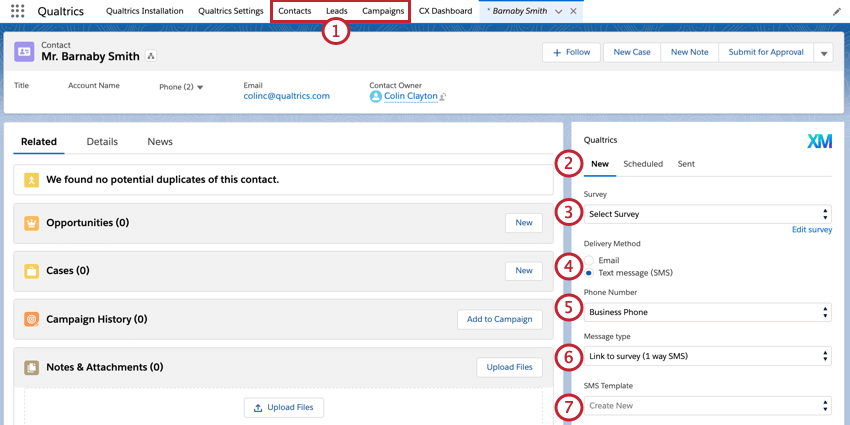
Task: Click the Edit survey link
Action: (x=812, y=229)
